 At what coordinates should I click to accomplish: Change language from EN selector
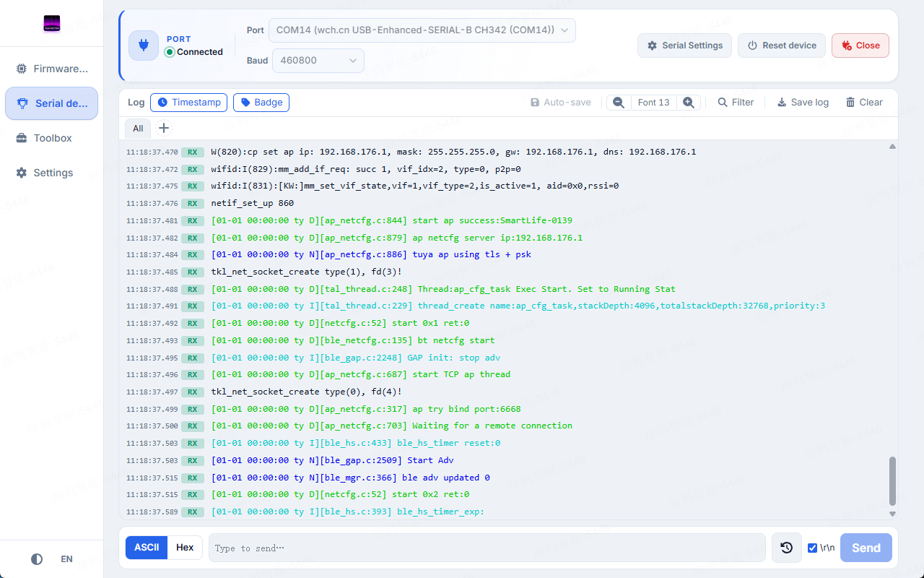pyautogui.click(x=66, y=559)
